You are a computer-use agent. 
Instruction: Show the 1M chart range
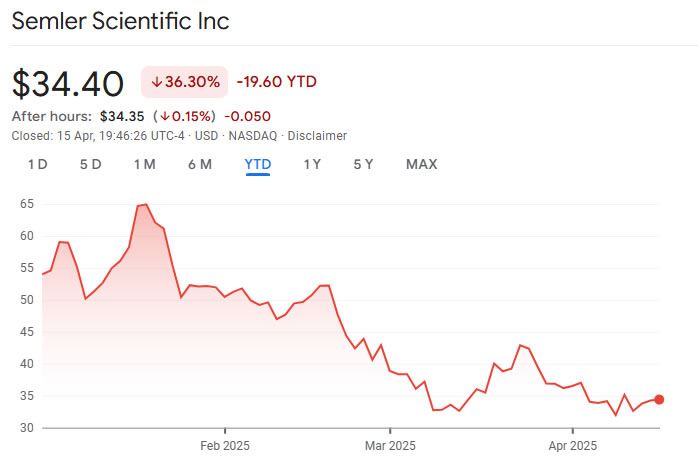click(144, 164)
